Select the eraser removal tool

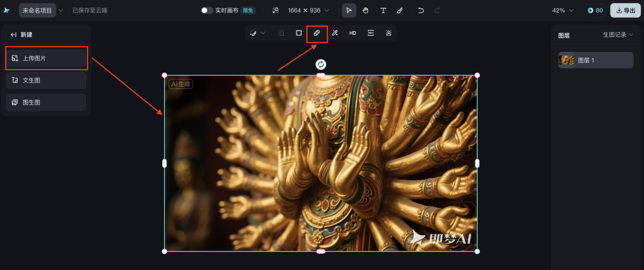coord(317,33)
